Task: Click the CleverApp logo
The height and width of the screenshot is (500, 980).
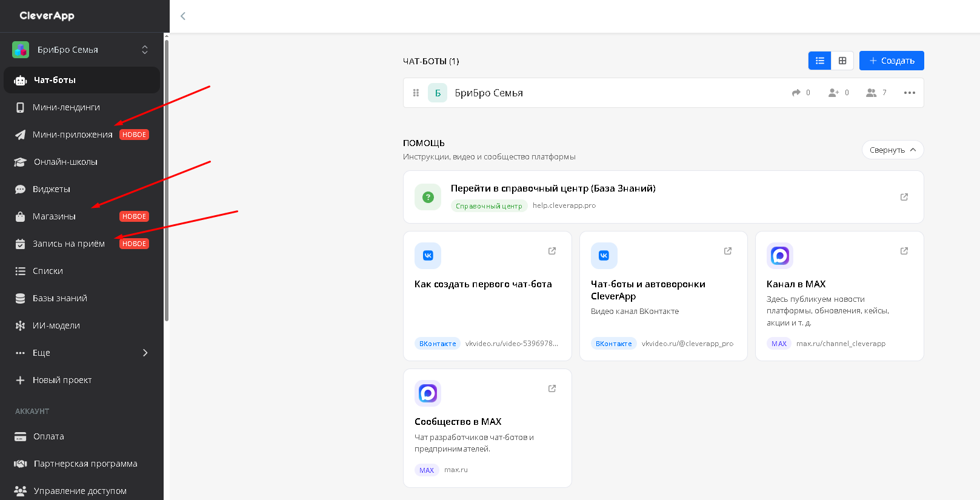Action: [x=47, y=16]
